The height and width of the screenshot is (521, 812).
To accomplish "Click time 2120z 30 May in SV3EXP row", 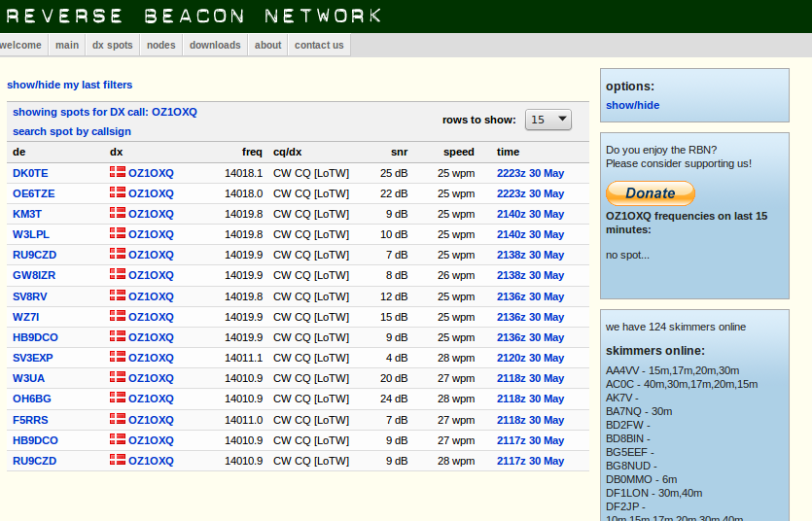I will [x=530, y=358].
